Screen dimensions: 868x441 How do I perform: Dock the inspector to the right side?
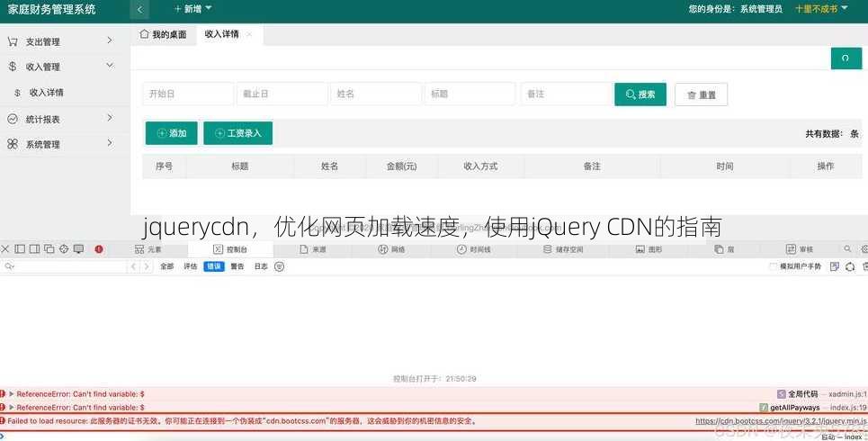tap(34, 249)
